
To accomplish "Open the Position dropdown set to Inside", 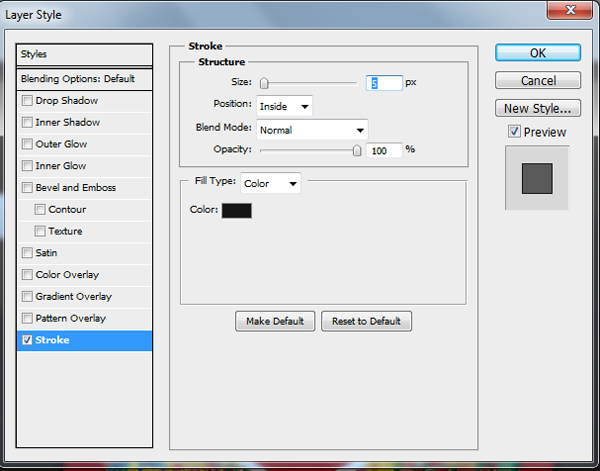I will point(284,105).
